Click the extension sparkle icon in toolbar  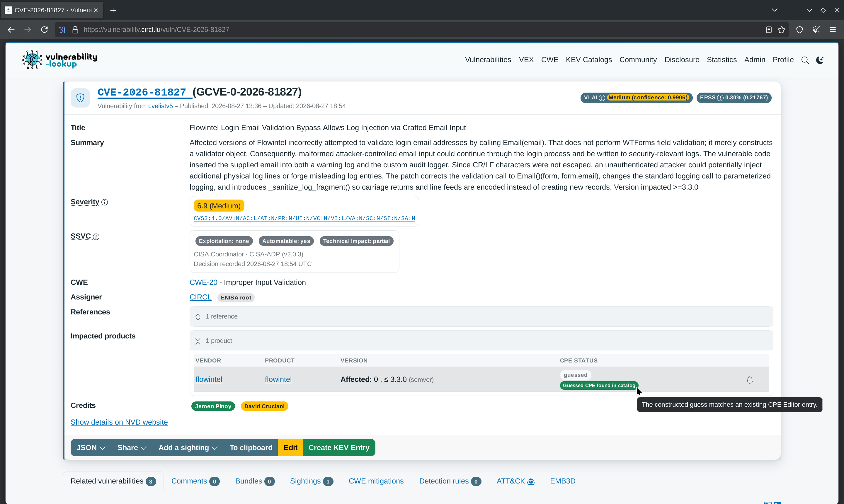[x=816, y=30]
